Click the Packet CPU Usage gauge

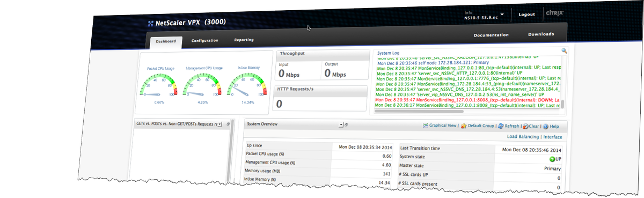pos(159,85)
